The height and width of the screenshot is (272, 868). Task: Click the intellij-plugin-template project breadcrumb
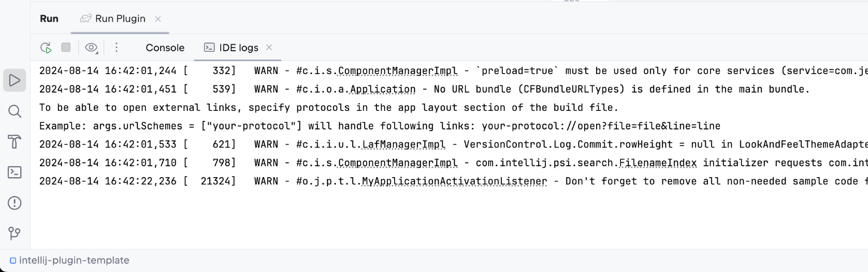74,260
